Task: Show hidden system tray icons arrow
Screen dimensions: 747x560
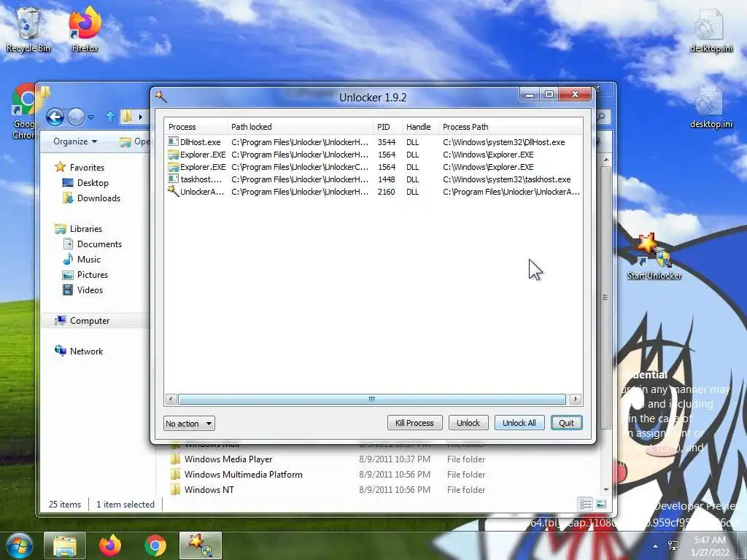Action: coord(656,546)
